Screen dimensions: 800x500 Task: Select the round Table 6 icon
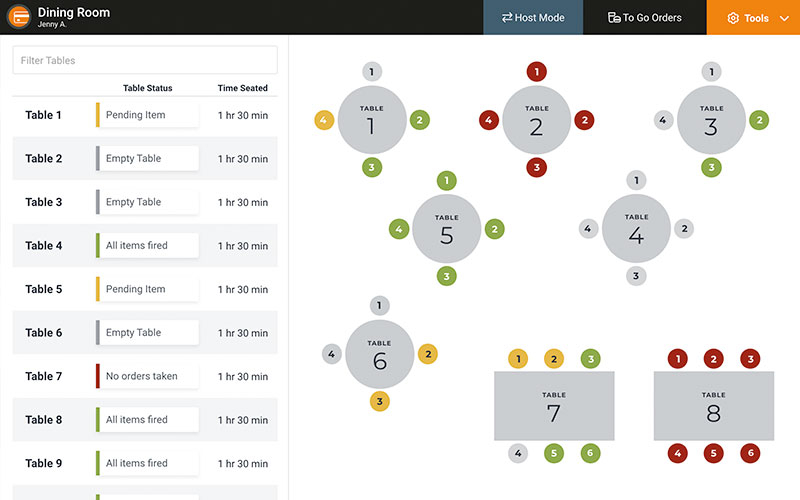tap(379, 354)
